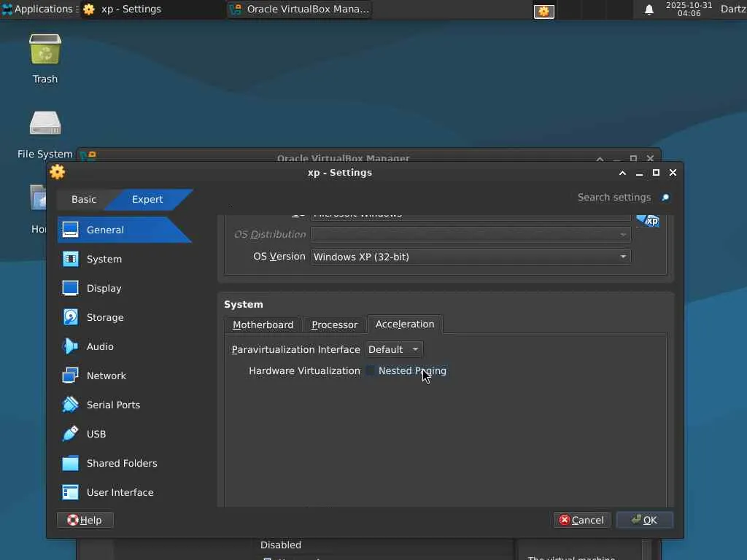Click the Search settings field
The height and width of the screenshot is (560, 747).
tap(614, 197)
